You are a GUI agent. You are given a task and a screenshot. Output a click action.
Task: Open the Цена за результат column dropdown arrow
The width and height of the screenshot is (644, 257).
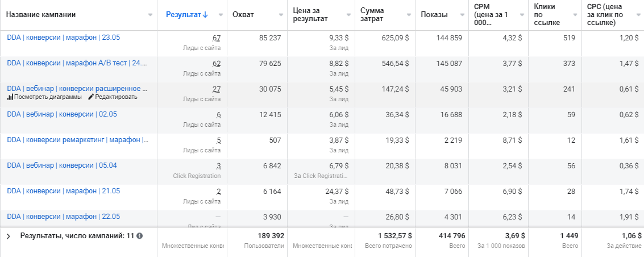pyautogui.click(x=347, y=15)
